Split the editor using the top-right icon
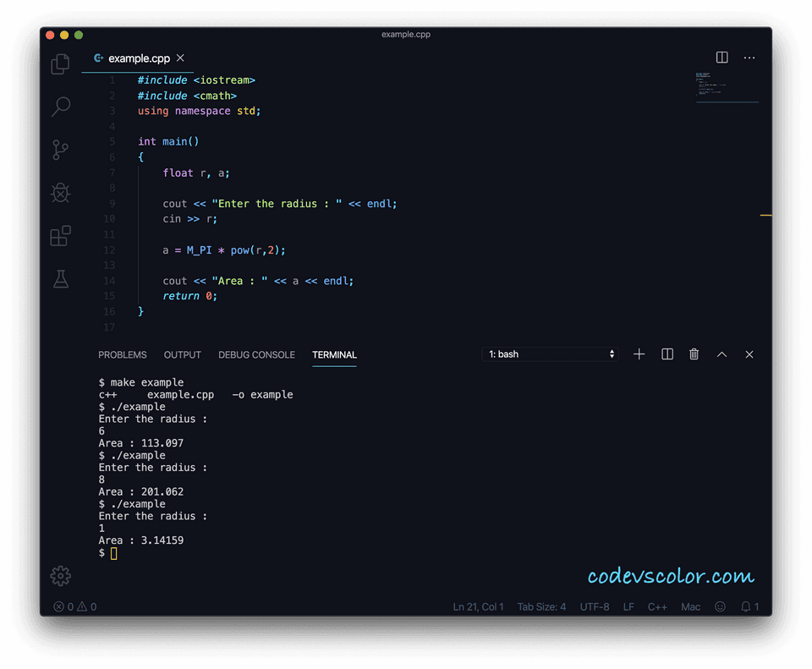This screenshot has height=669, width=812. tap(721, 58)
